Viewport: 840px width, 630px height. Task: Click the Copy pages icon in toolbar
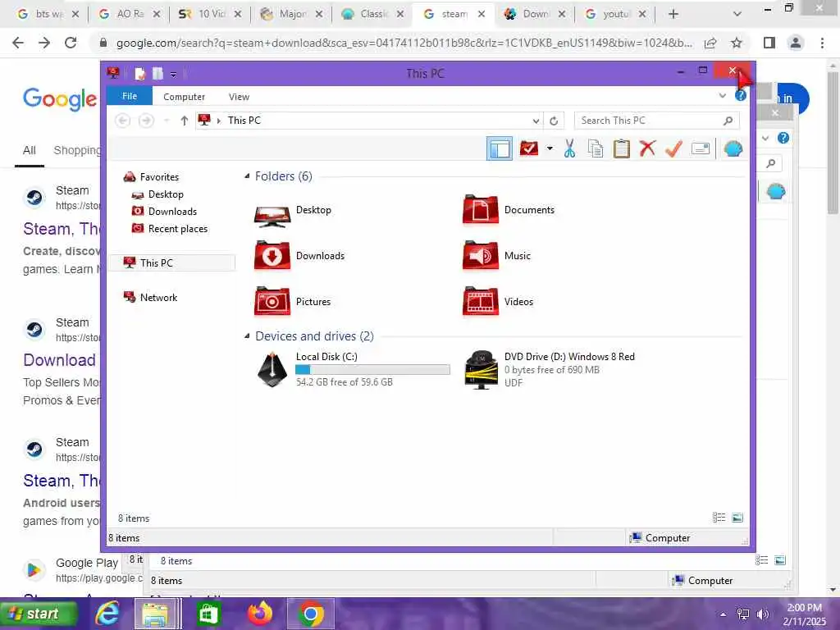coord(596,148)
